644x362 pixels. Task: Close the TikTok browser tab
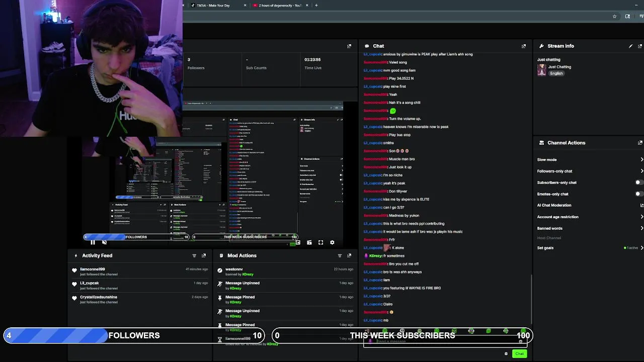[245, 5]
